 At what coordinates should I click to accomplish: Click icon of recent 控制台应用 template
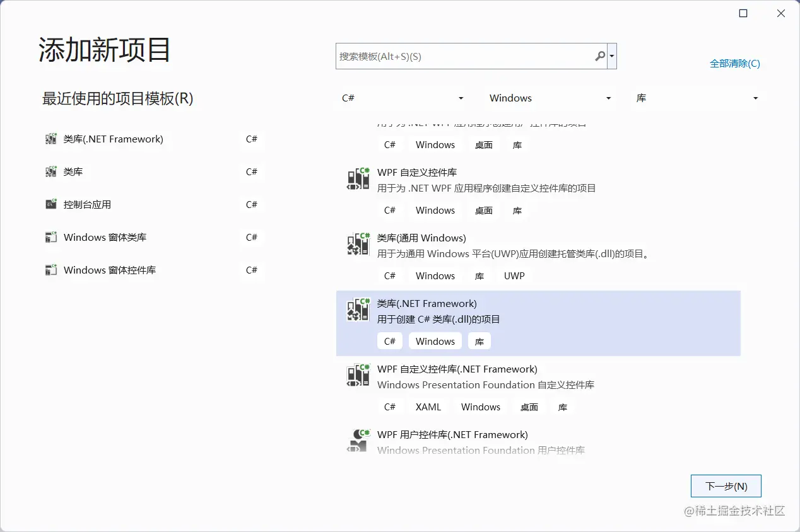51,204
